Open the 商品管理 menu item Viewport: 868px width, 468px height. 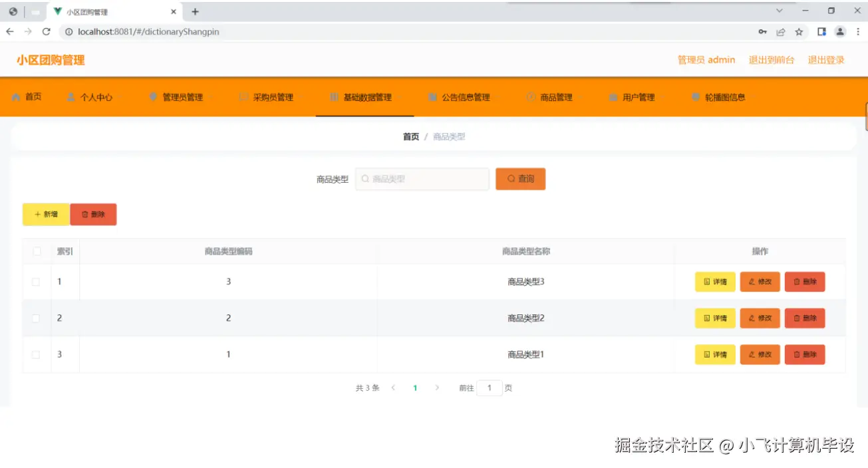pos(557,96)
